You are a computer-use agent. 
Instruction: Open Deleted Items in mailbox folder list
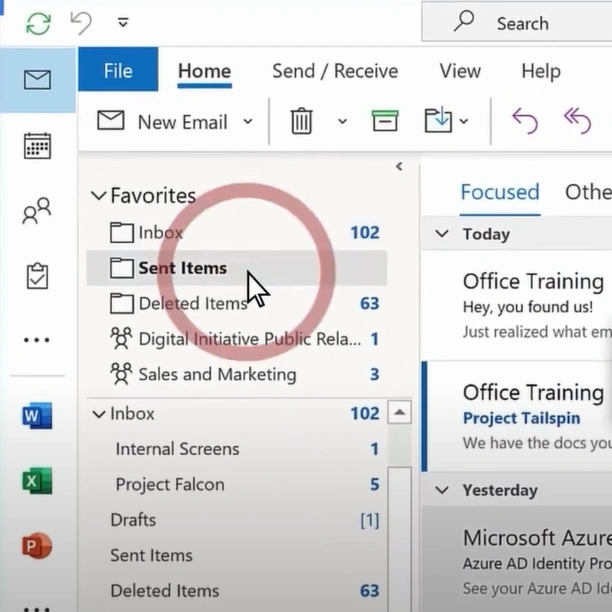(x=237, y=591)
